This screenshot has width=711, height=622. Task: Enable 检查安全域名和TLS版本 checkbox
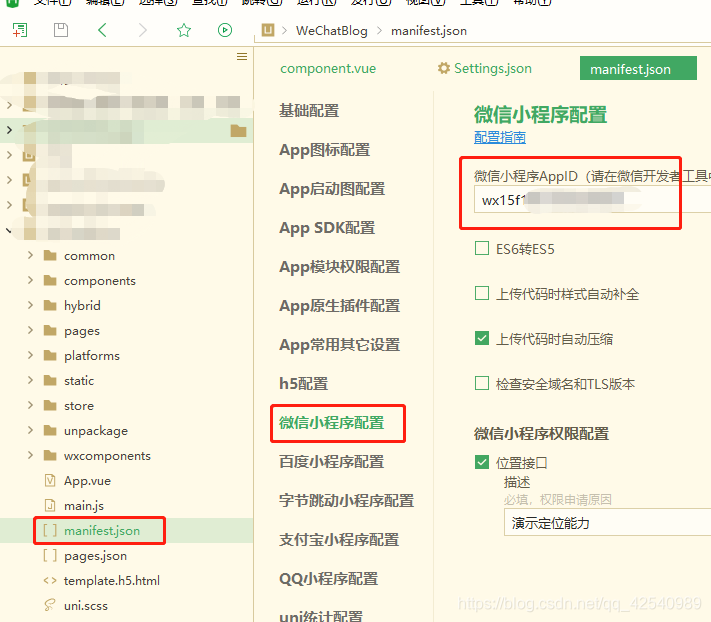(482, 383)
